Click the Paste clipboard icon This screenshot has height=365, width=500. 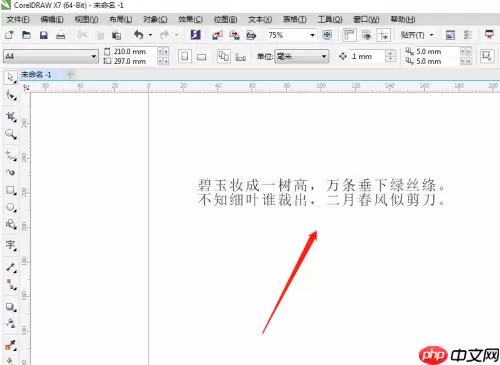(x=116, y=35)
